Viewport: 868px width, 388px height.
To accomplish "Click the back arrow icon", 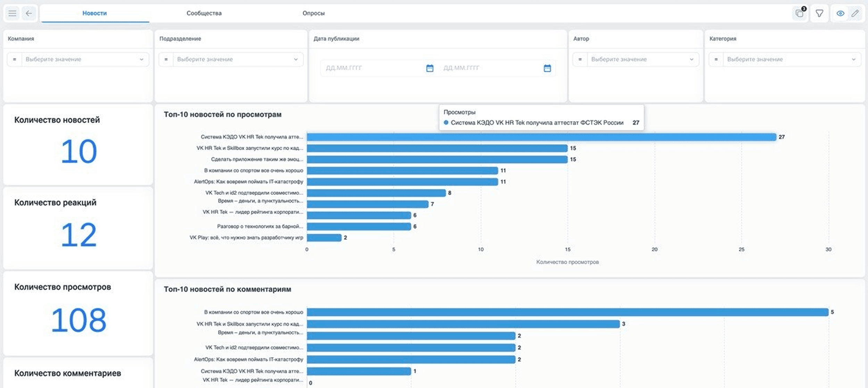I will 29,14.
